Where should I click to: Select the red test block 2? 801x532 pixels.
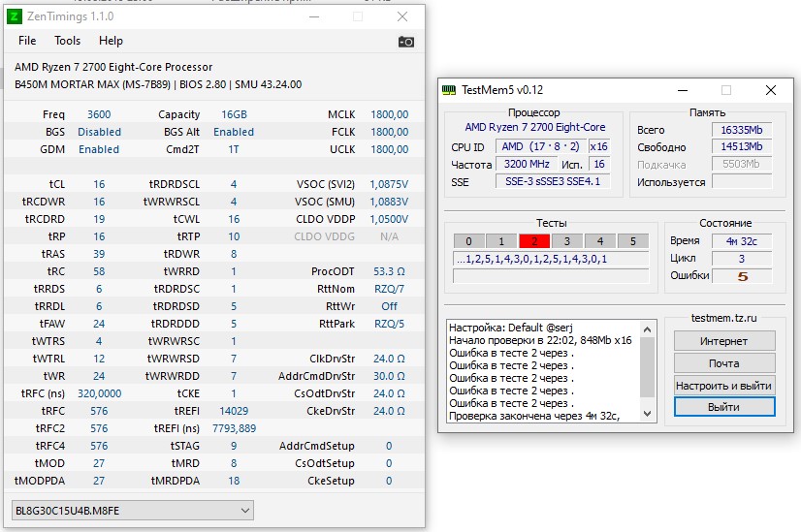coord(534,241)
